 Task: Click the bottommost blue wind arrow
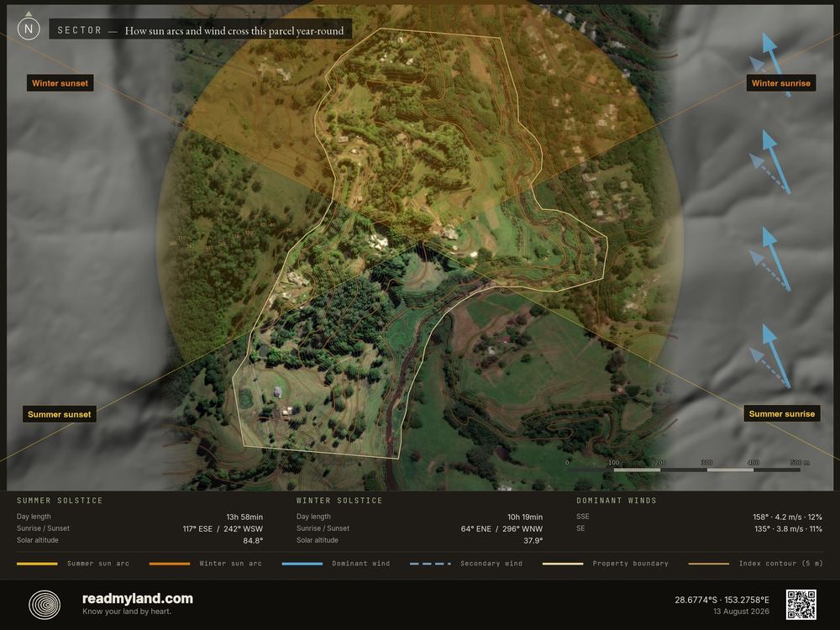pyautogui.click(x=775, y=355)
